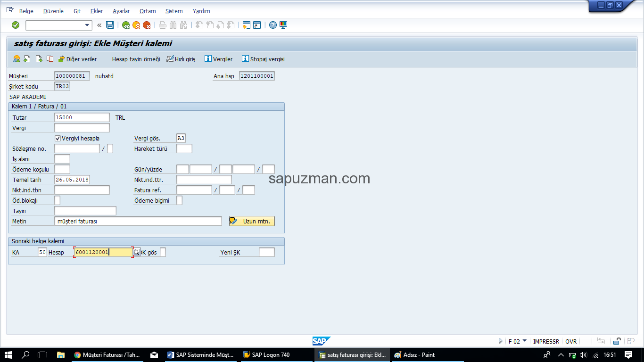Generate a shortcut with the toolbar icon
Viewport: 644px width, 362px height.
point(257,25)
